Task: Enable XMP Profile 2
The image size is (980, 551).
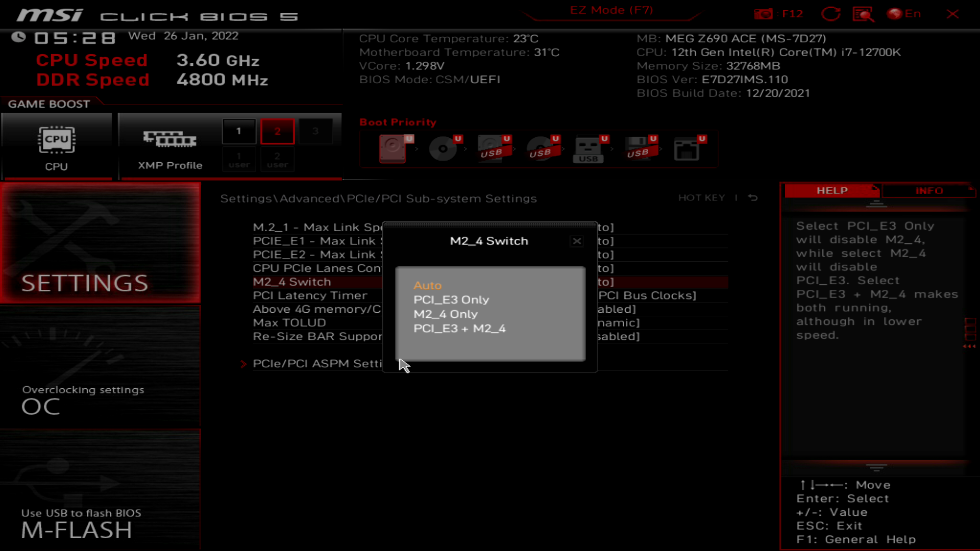Action: pos(277,131)
